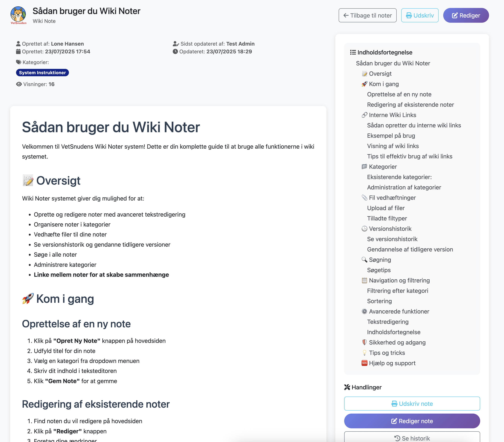Click the eye icon next to Visninger
This screenshot has width=504, height=442.
19,84
